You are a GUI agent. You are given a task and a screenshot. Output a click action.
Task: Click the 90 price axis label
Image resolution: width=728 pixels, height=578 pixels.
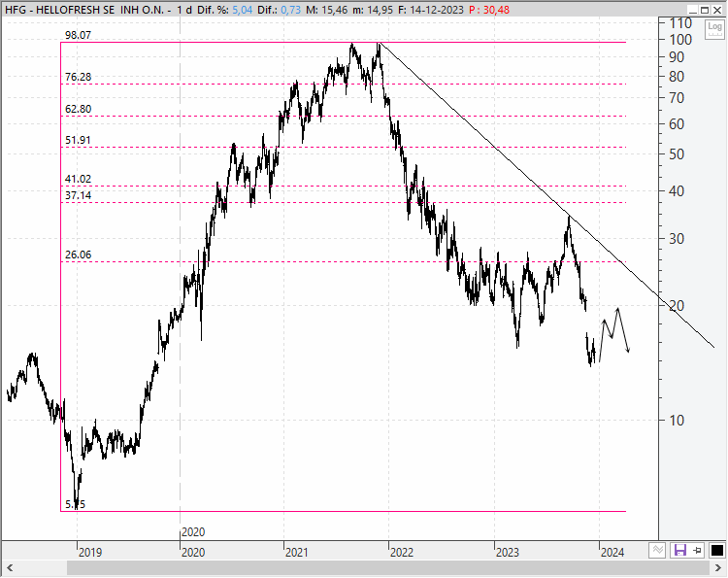coord(677,57)
